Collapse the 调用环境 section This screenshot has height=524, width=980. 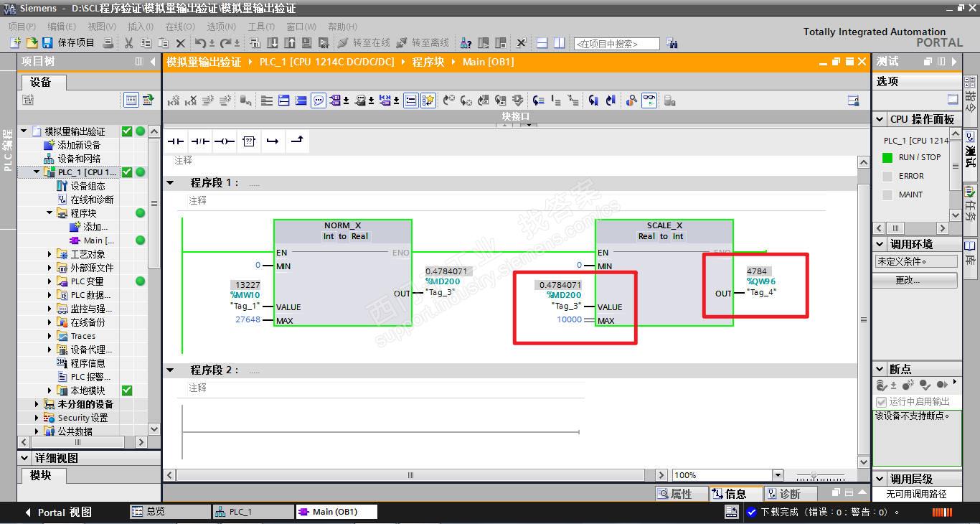(x=880, y=244)
